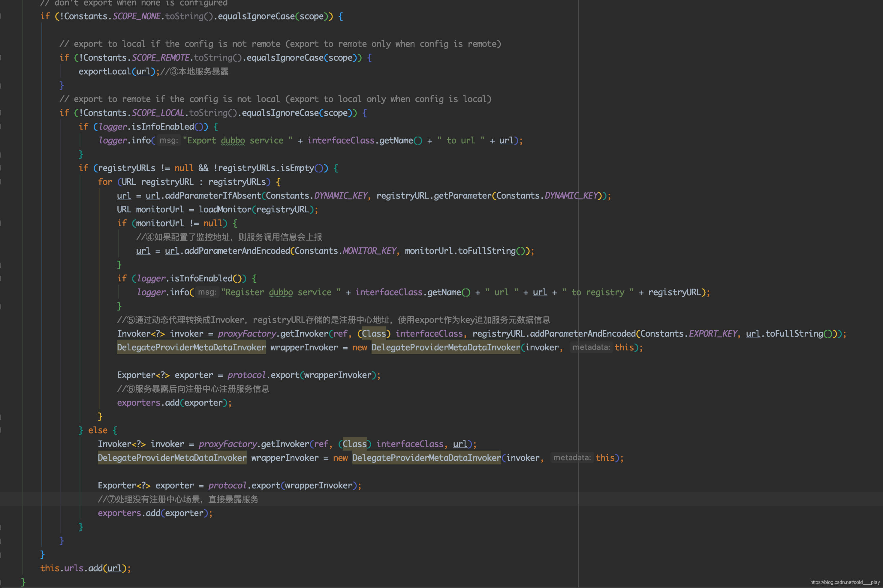Click the "Export dubbo service " string literal
This screenshot has height=588, width=883.
pos(238,141)
